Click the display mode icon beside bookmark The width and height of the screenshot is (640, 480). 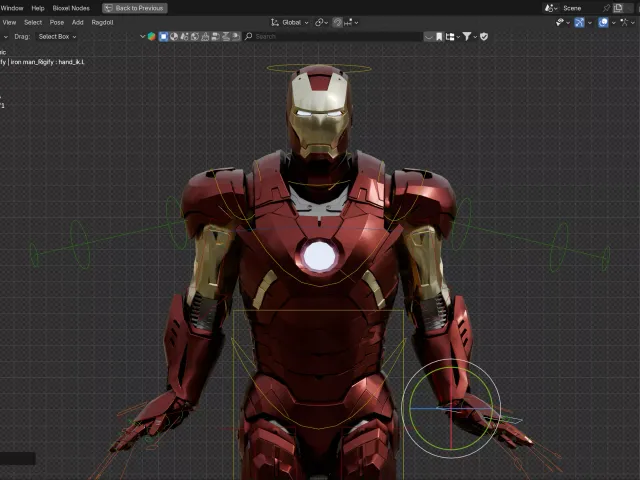[450, 37]
